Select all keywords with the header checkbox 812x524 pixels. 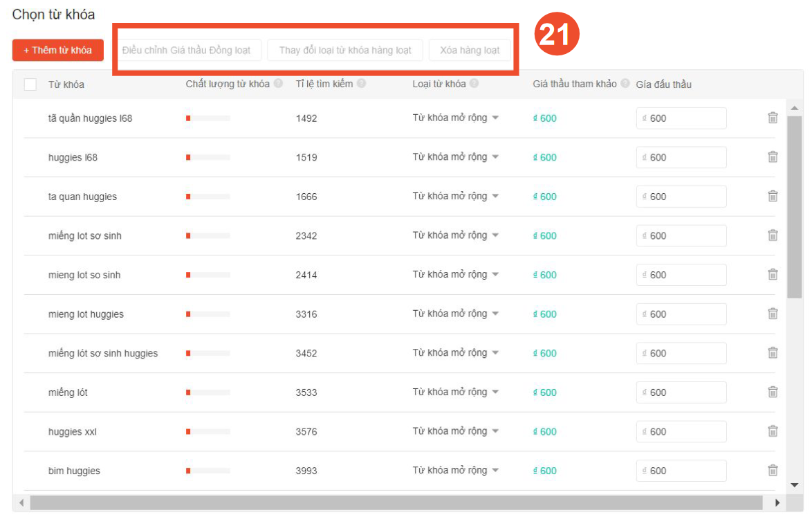tap(29, 83)
